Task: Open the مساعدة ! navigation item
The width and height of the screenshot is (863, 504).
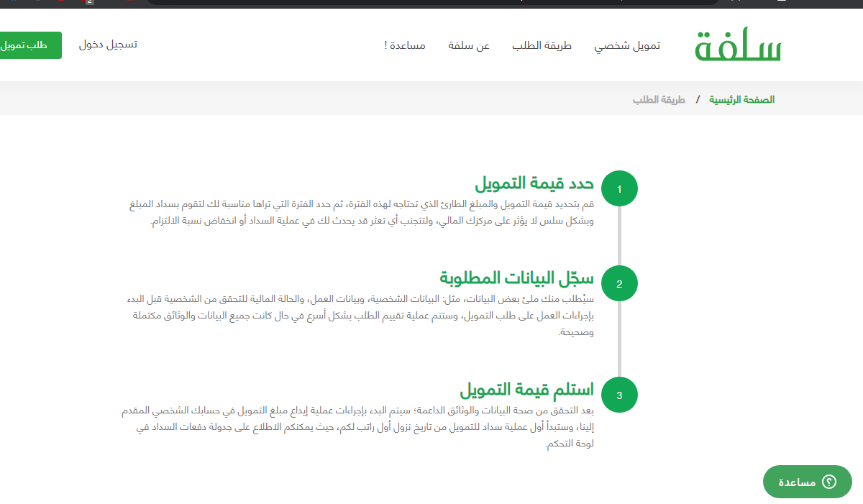Action: point(405,46)
